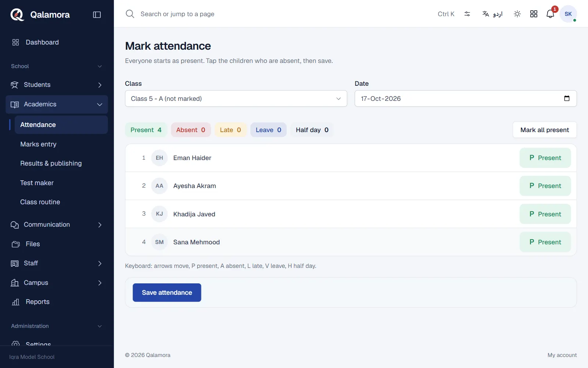Viewport: 588px width, 368px height.
Task: Click the Communication chat icon
Action: 14,225
